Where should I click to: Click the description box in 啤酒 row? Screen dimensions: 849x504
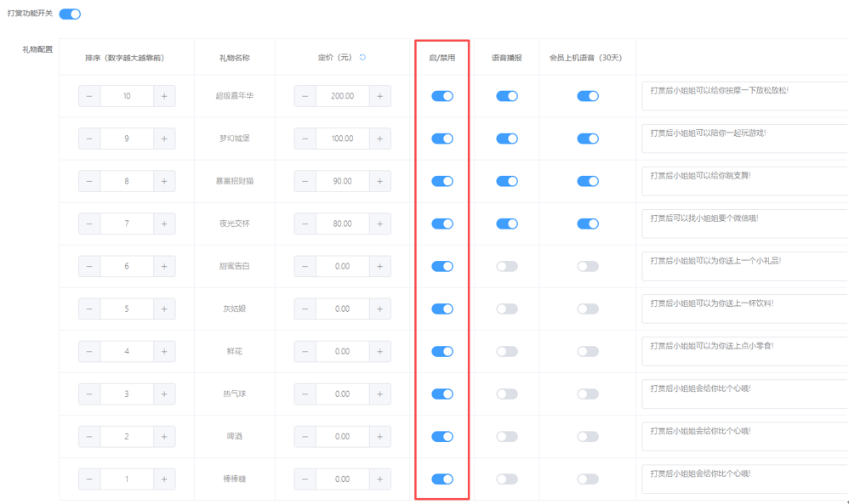[x=745, y=436]
